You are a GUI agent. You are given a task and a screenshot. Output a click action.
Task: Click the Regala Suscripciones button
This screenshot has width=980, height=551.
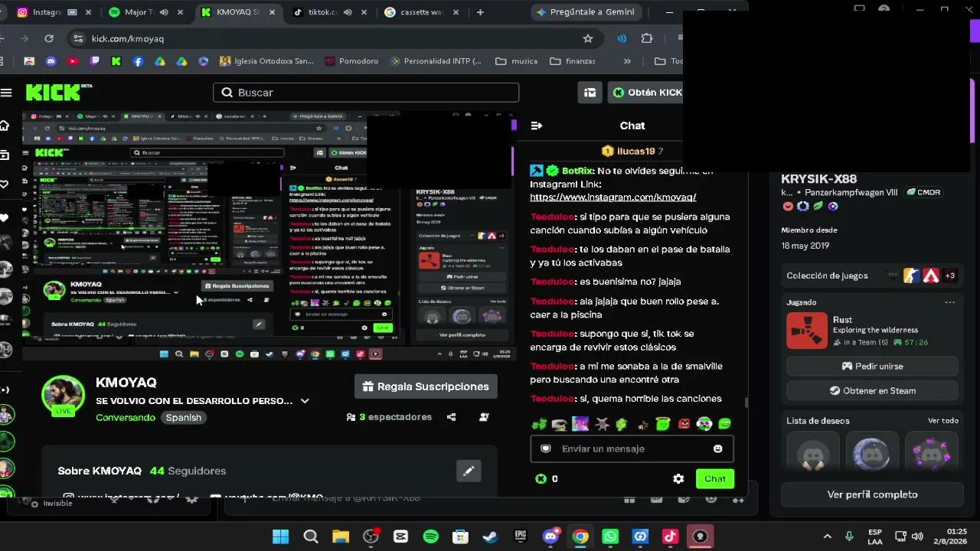[x=426, y=386]
